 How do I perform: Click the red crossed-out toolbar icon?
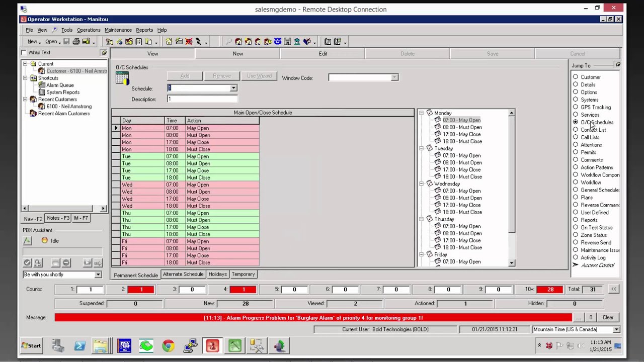[189, 42]
